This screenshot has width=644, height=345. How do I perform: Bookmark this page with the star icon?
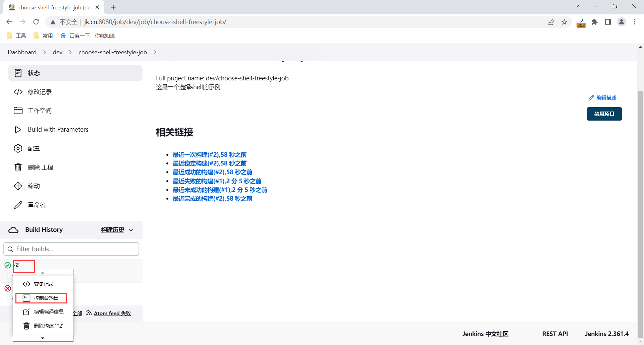[565, 22]
